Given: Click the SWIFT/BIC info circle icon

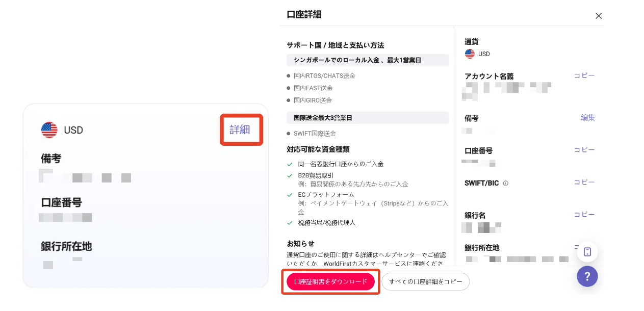Looking at the screenshot, I should click(506, 183).
